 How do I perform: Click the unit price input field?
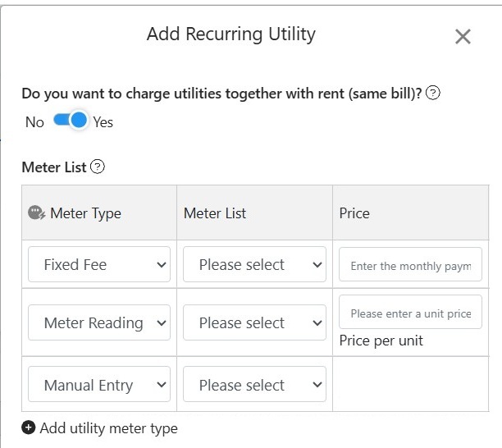click(x=410, y=313)
